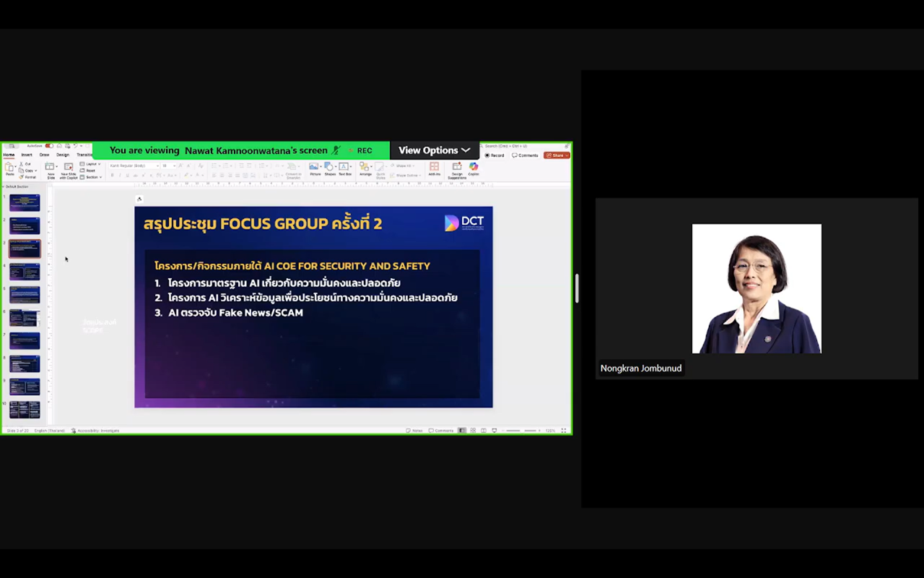Open the Insert ribbon tab
The width and height of the screenshot is (924, 578).
click(x=27, y=155)
